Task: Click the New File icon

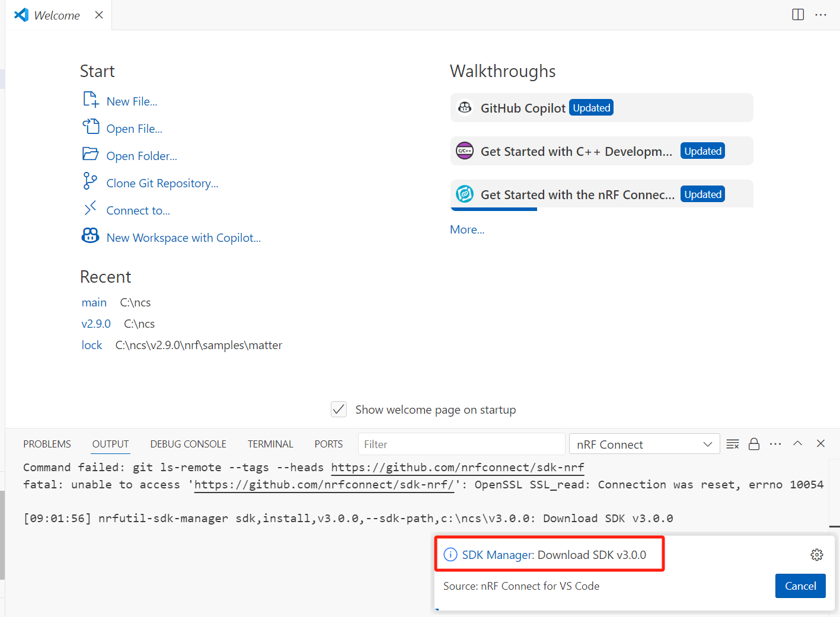Action: [91, 100]
